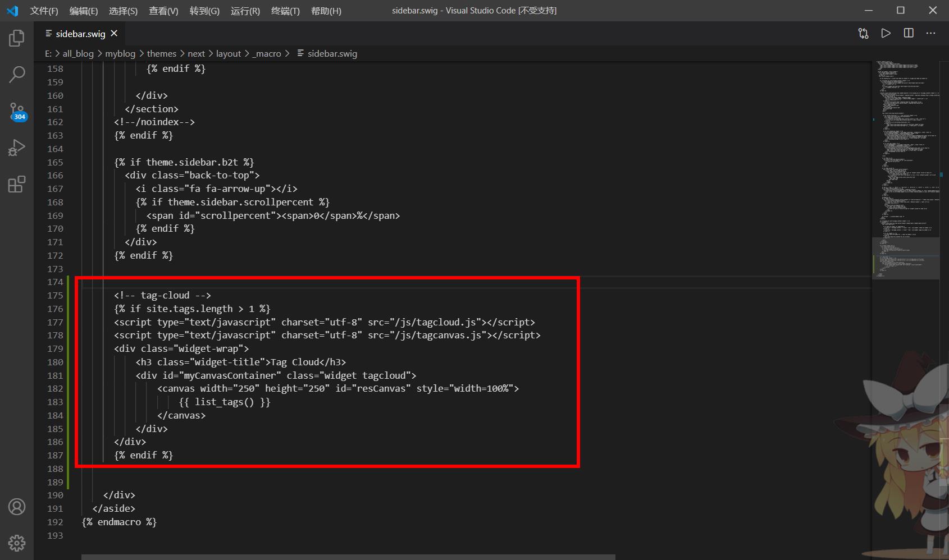Click the tagcanvas.js script line

[327, 335]
